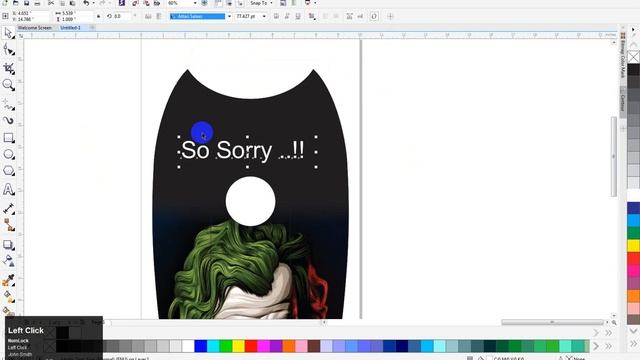Toggle Show Rulers button
Viewport: 640px width, 360px height.
point(218,3)
